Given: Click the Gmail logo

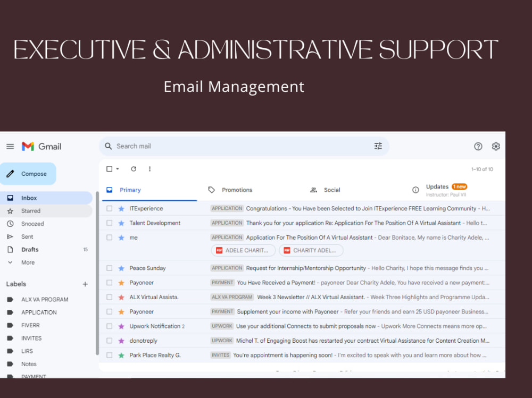Looking at the screenshot, I should 41,147.
